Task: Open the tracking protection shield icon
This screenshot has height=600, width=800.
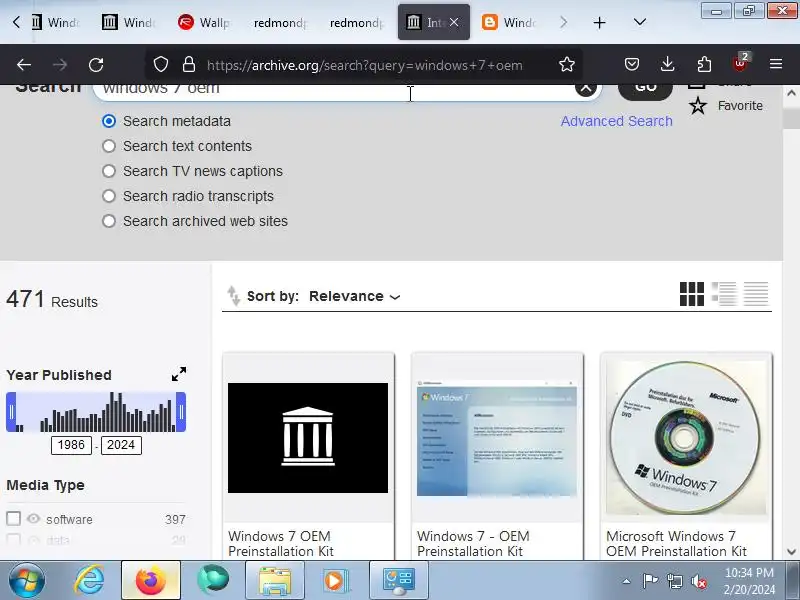Action: click(161, 65)
